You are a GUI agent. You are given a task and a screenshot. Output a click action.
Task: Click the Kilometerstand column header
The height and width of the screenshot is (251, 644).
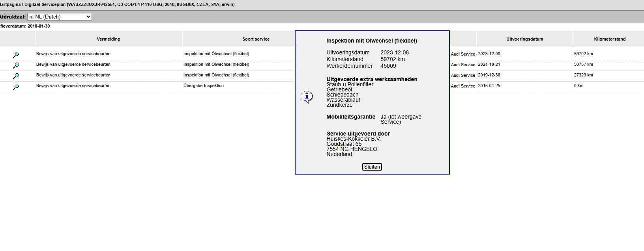pos(609,39)
